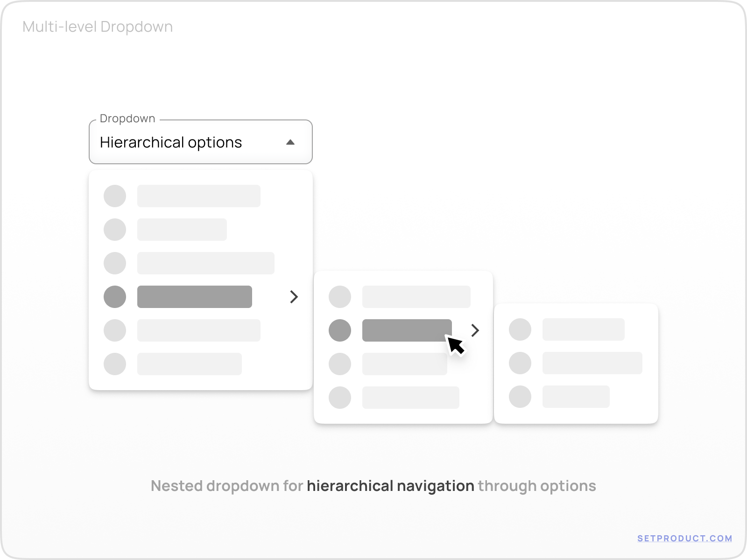Click the dark circle icon in second menu

(340, 330)
